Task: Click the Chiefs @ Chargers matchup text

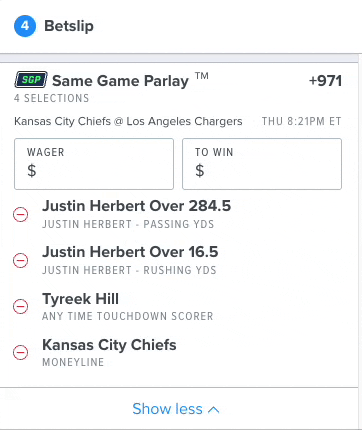Action: click(x=128, y=121)
